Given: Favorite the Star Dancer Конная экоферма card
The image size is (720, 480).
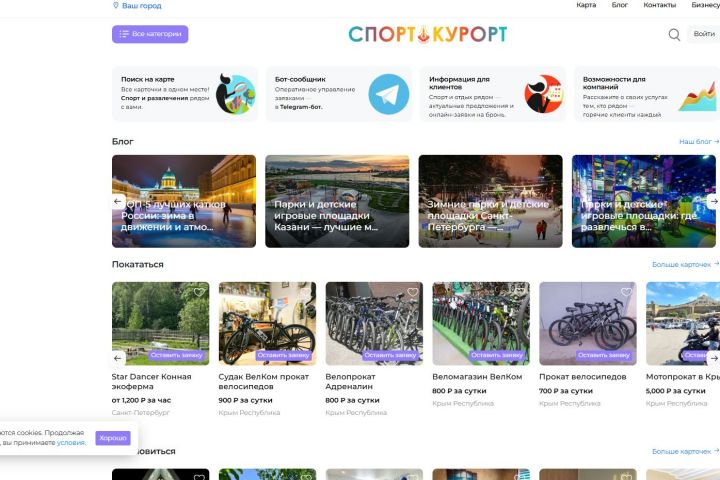Looking at the screenshot, I should [x=199, y=292].
